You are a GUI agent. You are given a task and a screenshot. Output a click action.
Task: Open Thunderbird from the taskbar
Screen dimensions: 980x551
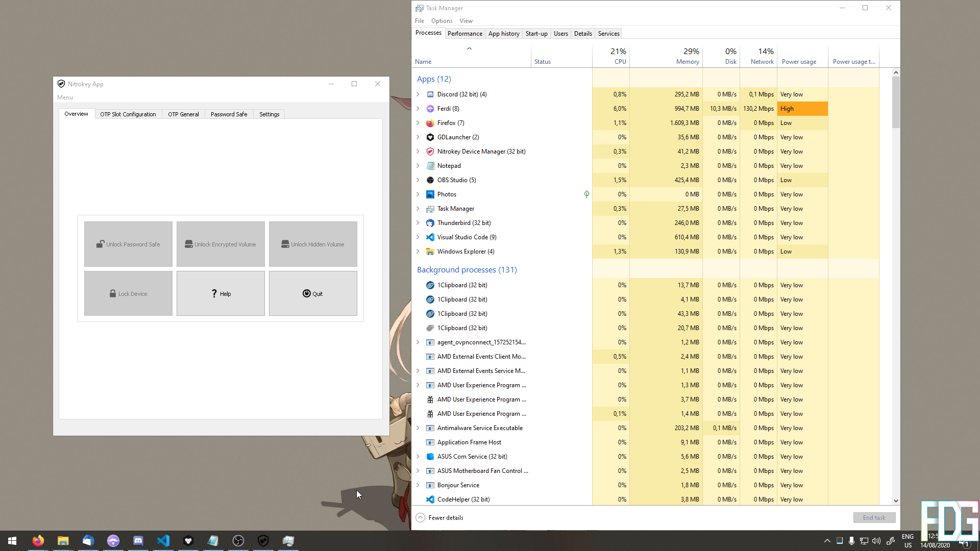point(88,541)
